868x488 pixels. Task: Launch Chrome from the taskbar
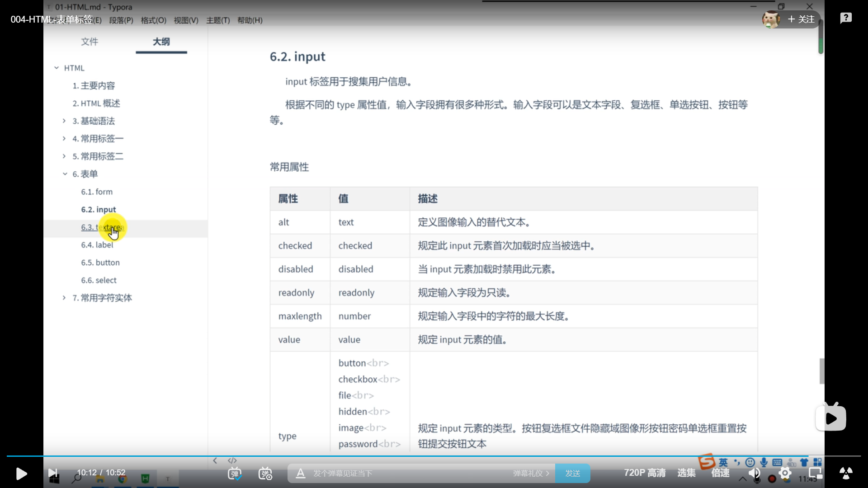pos(123,478)
